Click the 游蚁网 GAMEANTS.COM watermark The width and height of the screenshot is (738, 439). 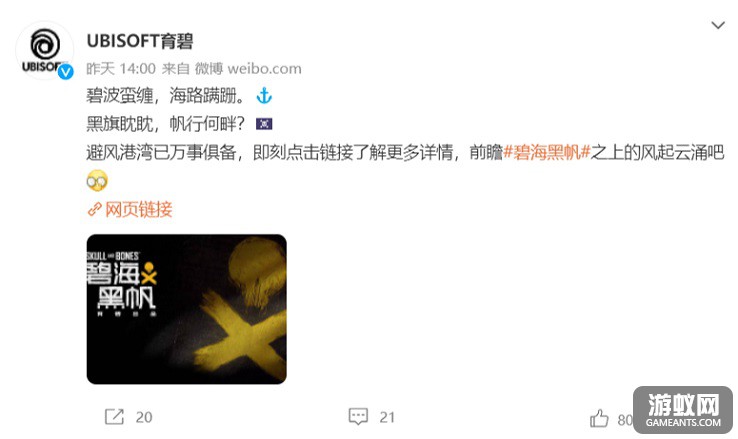[683, 410]
